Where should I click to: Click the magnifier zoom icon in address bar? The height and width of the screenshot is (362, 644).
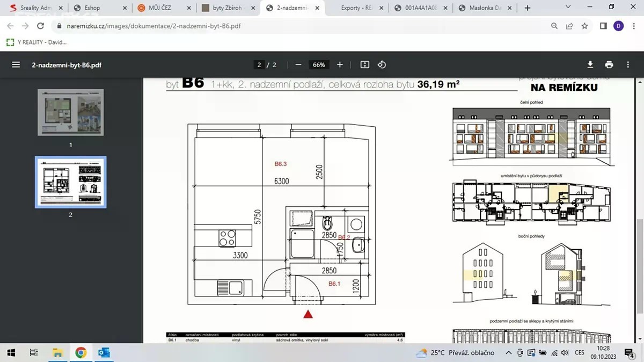[554, 26]
